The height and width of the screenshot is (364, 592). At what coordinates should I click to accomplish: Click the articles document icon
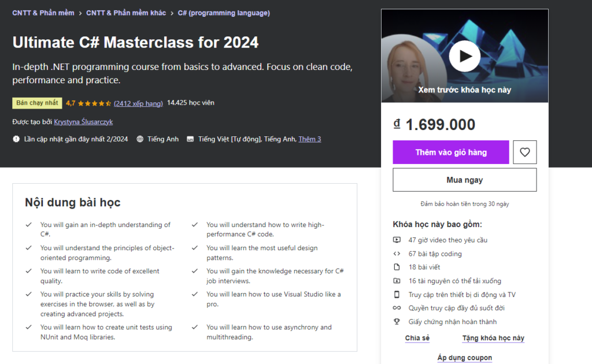pyautogui.click(x=397, y=268)
